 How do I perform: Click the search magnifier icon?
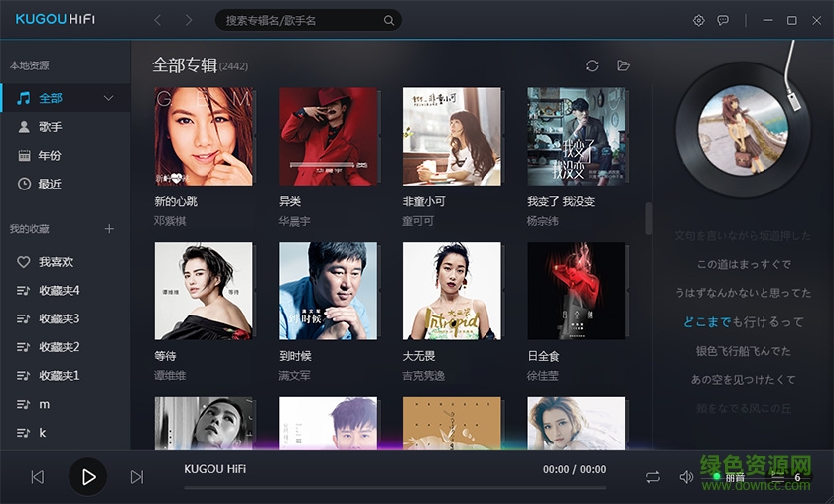click(x=389, y=20)
